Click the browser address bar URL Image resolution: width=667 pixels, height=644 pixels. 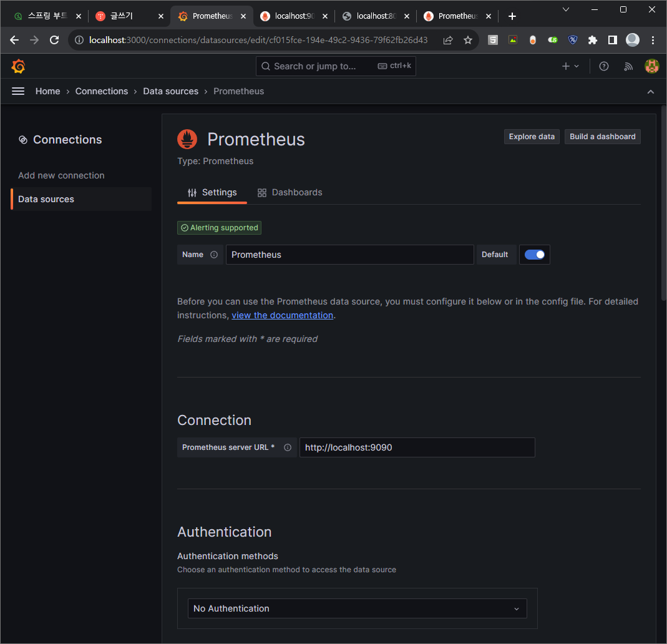coord(258,40)
